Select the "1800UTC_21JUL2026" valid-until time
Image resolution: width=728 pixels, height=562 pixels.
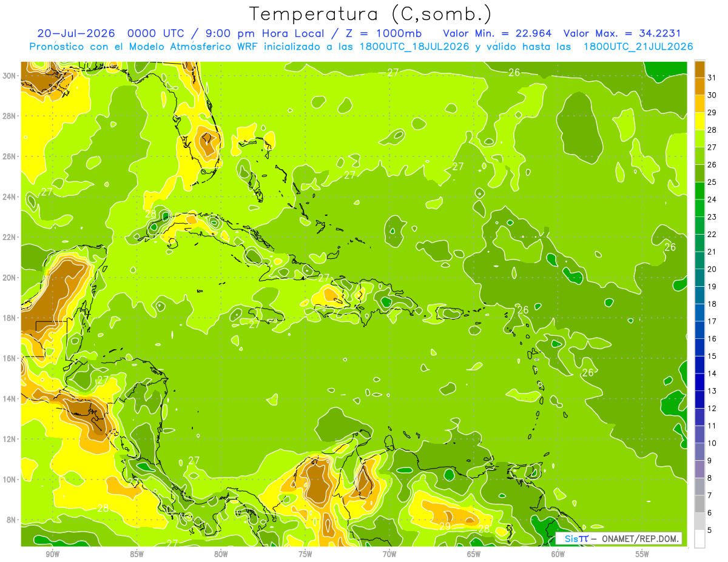(x=638, y=47)
